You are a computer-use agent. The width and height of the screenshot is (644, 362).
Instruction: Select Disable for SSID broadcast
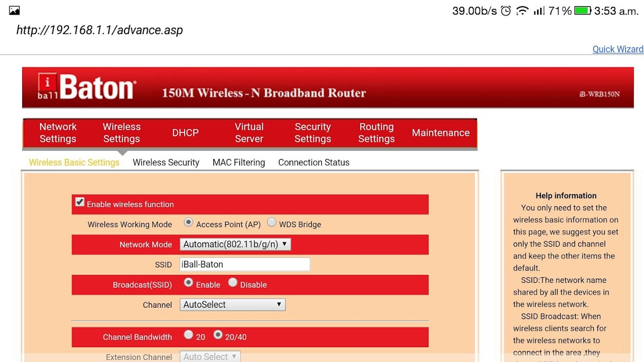point(233,282)
